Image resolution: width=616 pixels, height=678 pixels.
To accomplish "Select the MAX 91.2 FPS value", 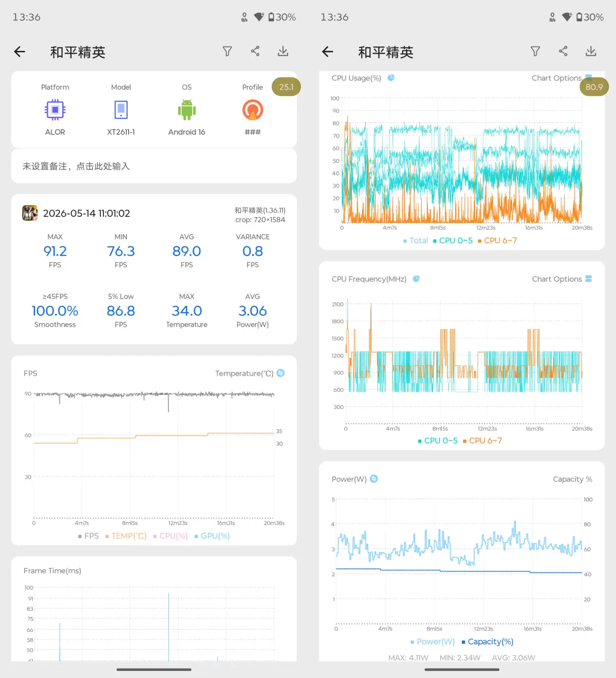I will click(55, 251).
